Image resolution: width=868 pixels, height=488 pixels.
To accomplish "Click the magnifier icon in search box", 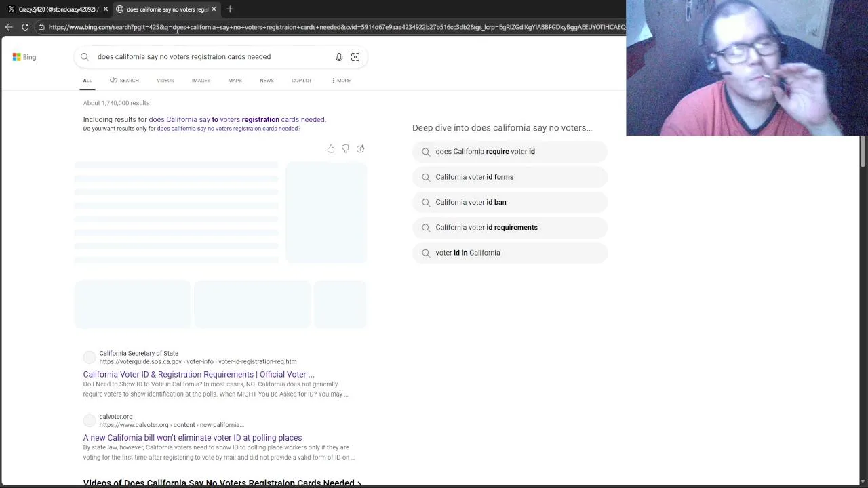I will 85,57.
